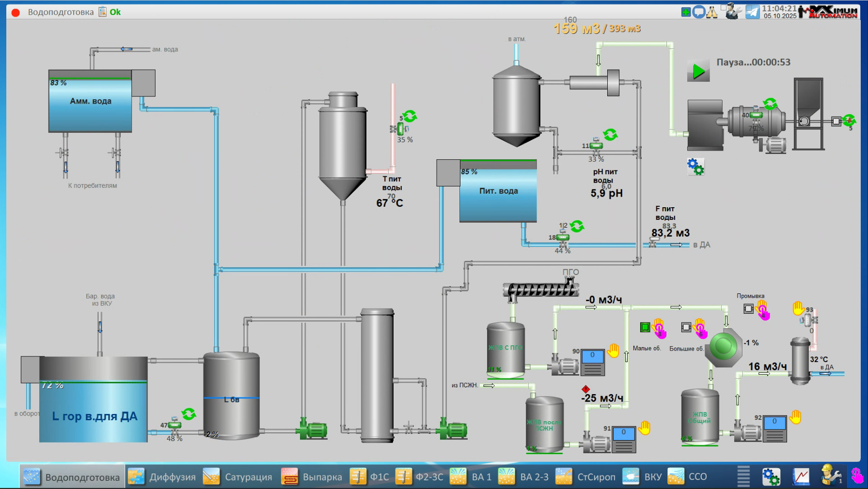The height and width of the screenshot is (489, 868).
Task: Click the administrator user icon in the top bar
Action: (732, 12)
